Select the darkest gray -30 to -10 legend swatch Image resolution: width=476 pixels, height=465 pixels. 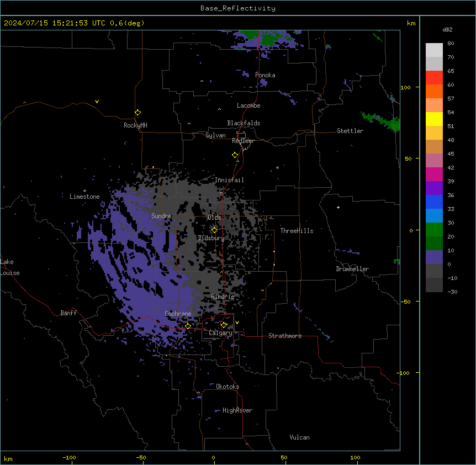[434, 285]
